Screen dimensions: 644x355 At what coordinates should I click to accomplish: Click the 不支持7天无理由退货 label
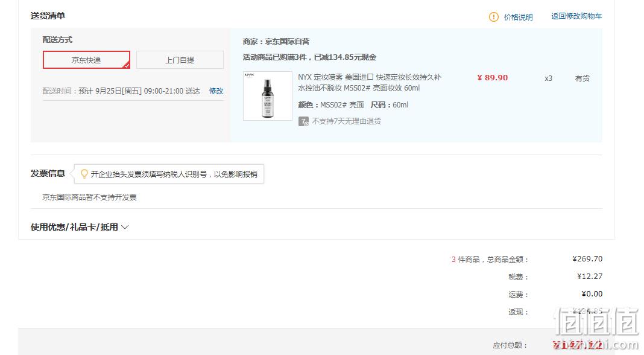[347, 121]
